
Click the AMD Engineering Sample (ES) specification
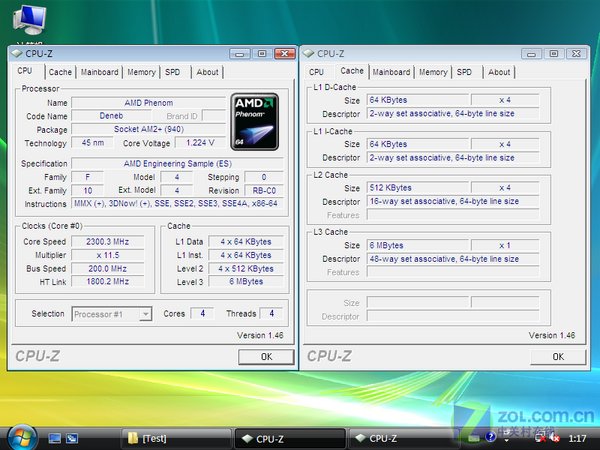(x=178, y=164)
